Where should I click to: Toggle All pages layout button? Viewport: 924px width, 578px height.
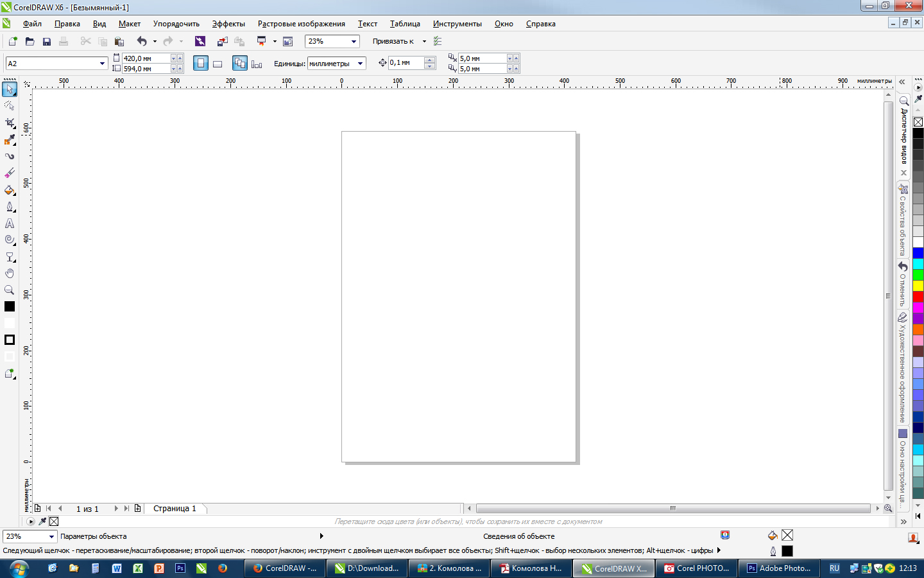click(x=240, y=64)
